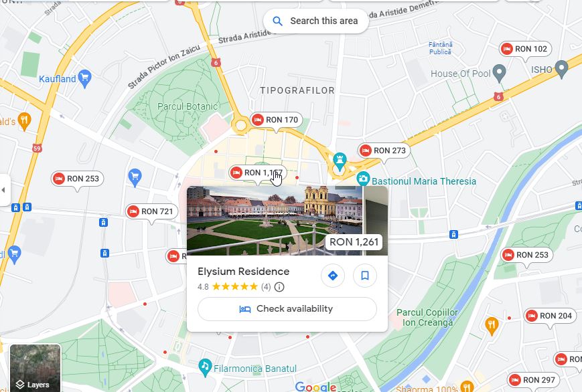Viewport: 582px width, 392px height.
Task: Select the RON 170 hotel marker
Action: click(x=276, y=120)
